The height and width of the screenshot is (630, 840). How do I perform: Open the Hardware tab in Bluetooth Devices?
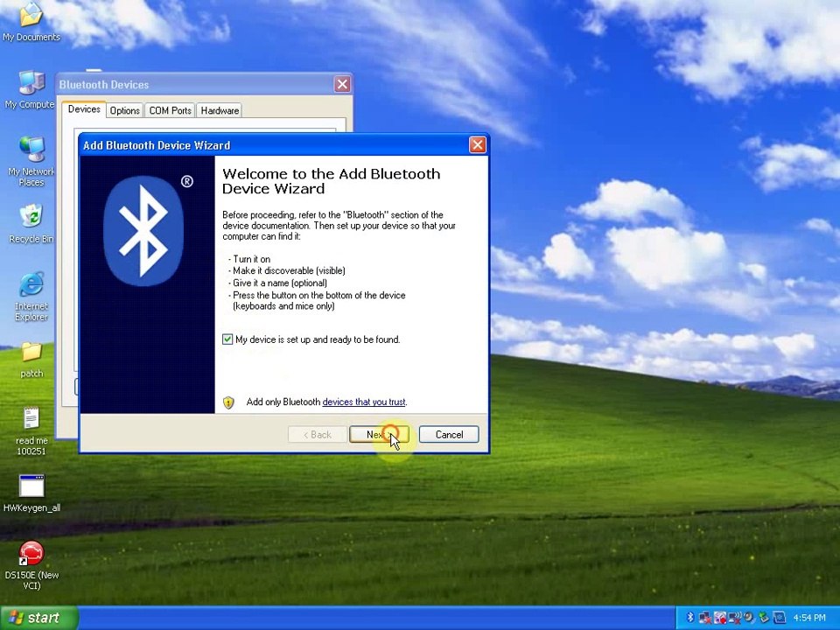point(220,110)
